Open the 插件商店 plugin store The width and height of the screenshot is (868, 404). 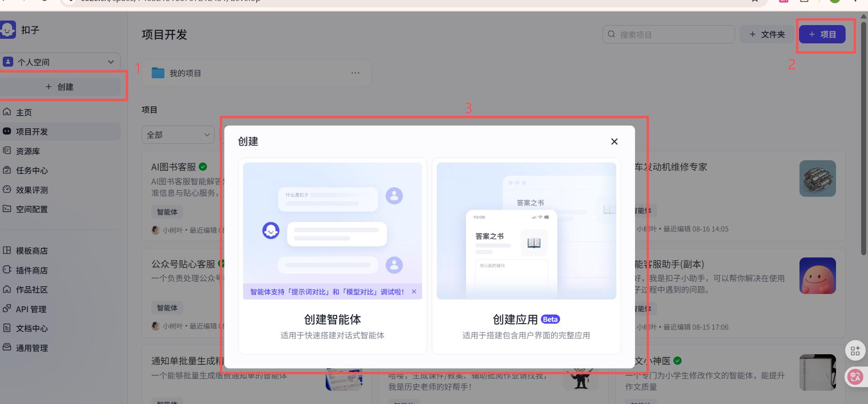31,270
